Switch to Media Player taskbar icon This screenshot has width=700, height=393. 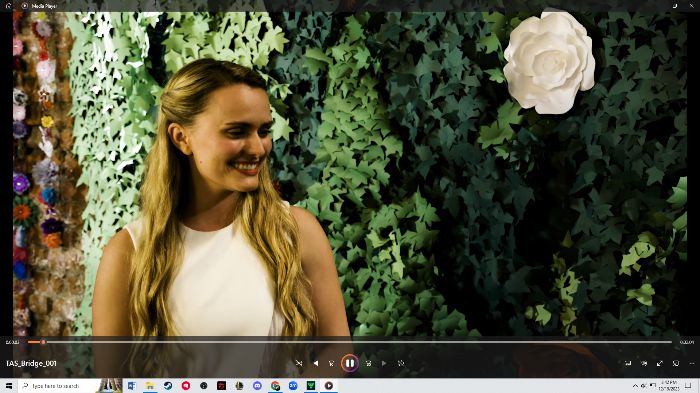tap(329, 385)
